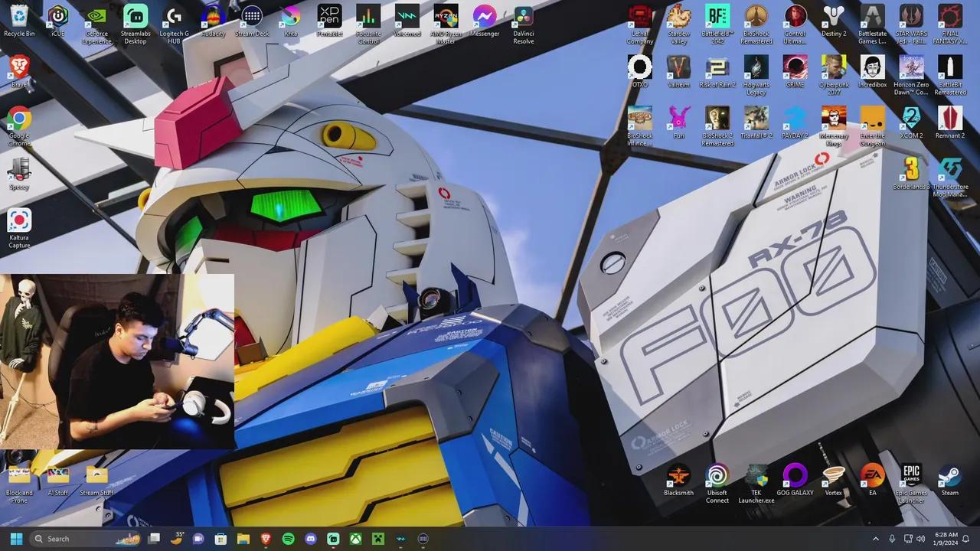Launch iCUE from the desktop
The width and height of the screenshot is (980, 551).
coord(58,21)
